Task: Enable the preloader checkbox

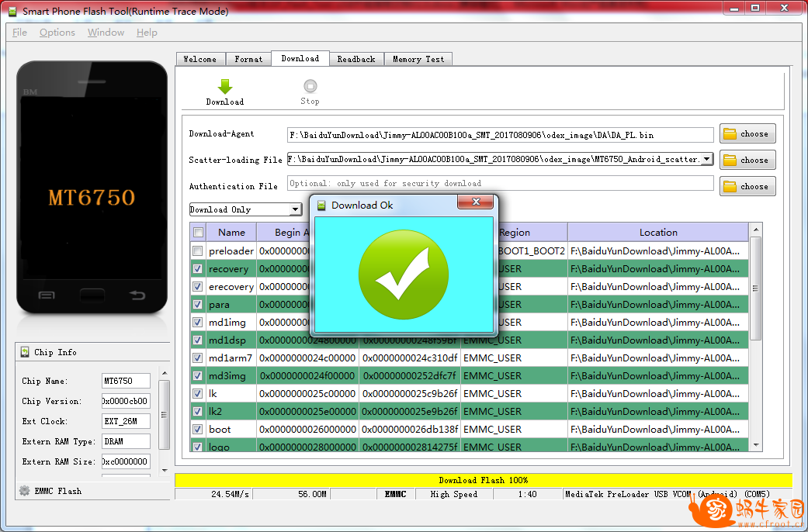Action: click(197, 251)
